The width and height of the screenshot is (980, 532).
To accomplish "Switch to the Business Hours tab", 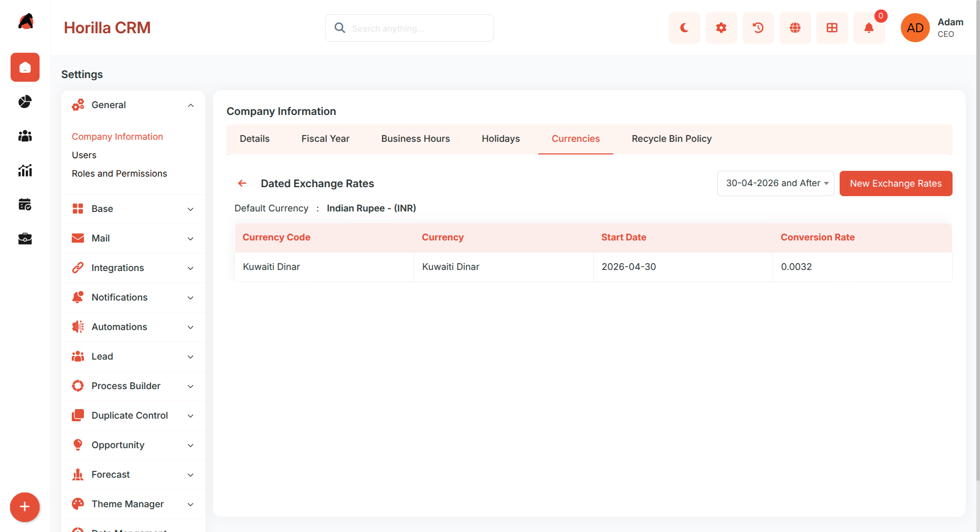I will coord(415,139).
